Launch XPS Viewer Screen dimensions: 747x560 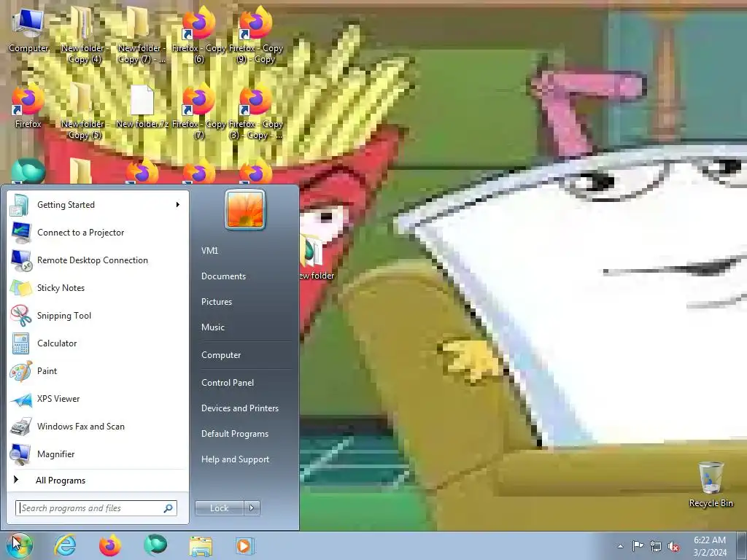pos(98,399)
